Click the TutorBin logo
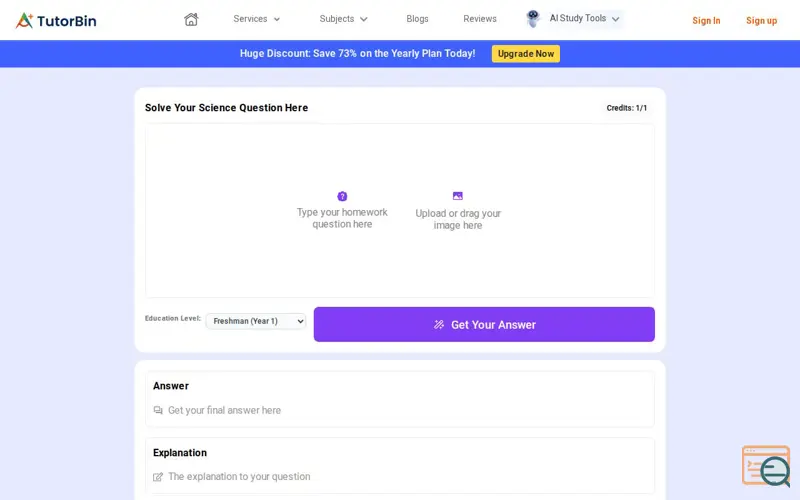 [x=56, y=20]
